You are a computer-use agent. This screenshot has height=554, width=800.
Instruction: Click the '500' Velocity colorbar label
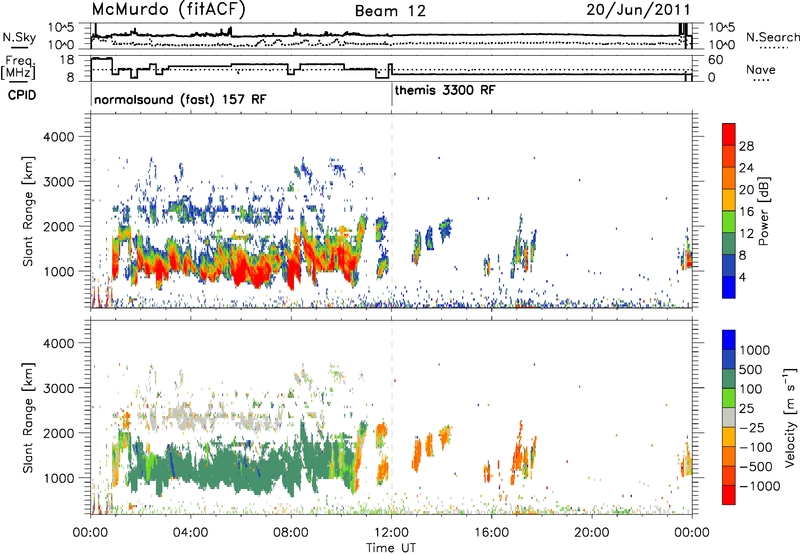751,369
